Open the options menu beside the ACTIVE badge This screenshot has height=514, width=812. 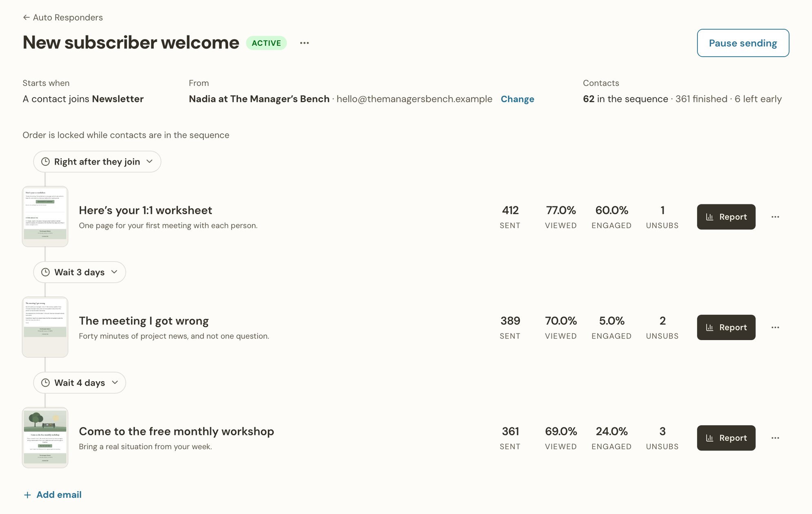(x=304, y=43)
